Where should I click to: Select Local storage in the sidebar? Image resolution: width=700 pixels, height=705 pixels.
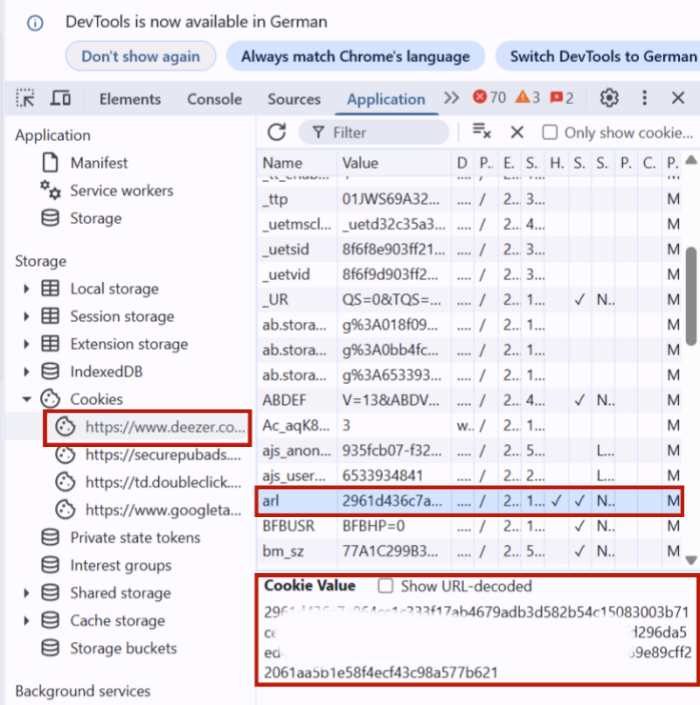(x=114, y=289)
